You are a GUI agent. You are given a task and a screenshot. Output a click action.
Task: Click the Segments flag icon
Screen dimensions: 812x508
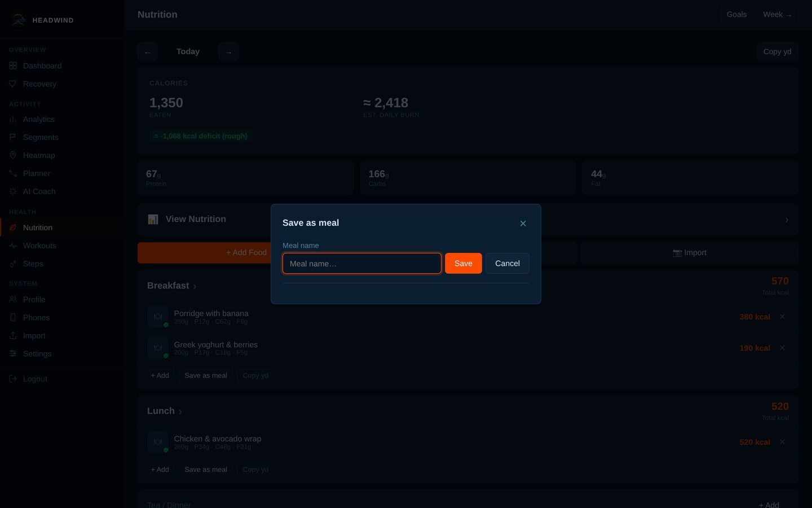point(13,137)
